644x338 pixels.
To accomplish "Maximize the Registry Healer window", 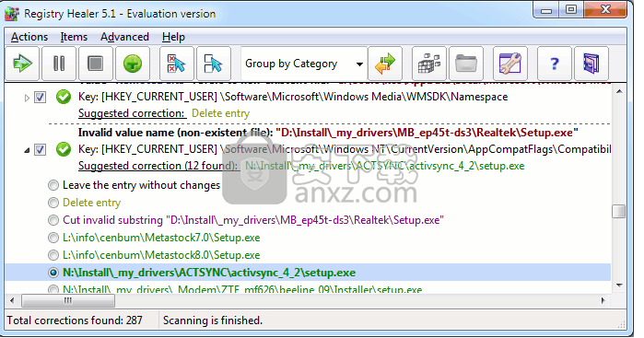I will [571, 10].
